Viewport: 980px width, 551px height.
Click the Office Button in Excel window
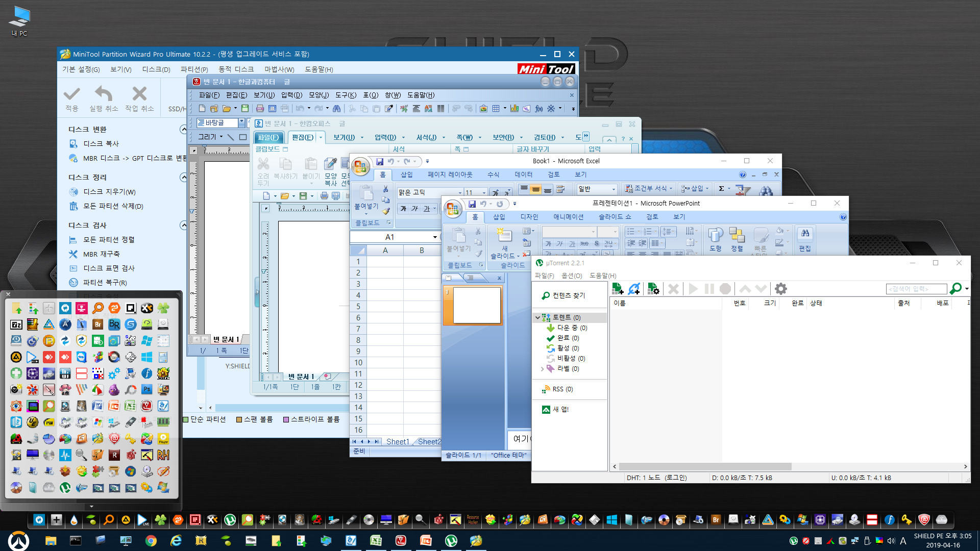click(x=360, y=166)
